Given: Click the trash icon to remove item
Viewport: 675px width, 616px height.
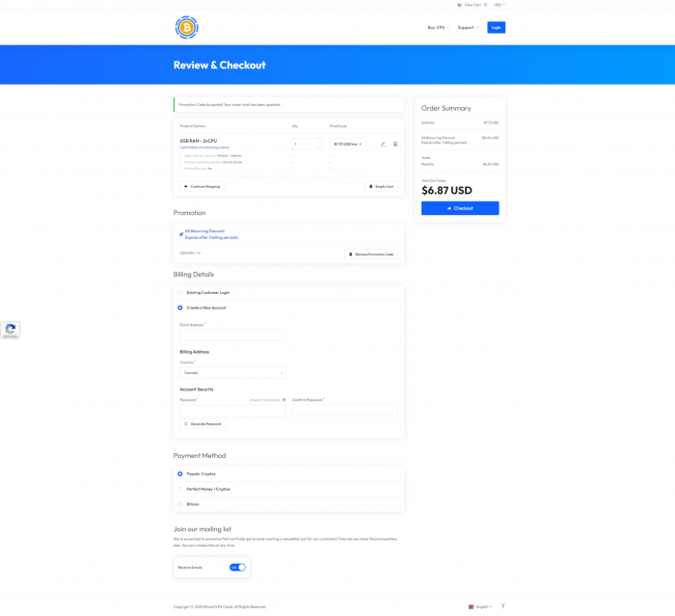Looking at the screenshot, I should [395, 144].
